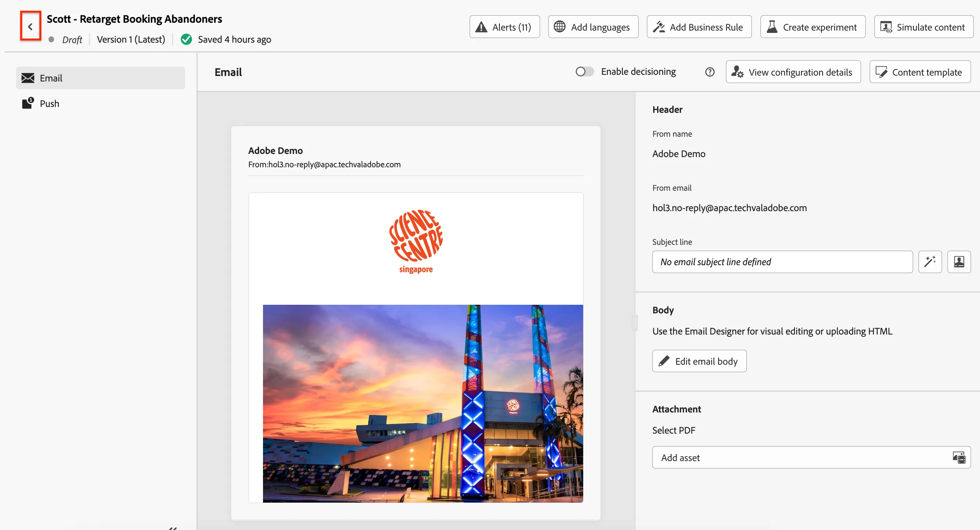Viewport: 980px width, 530px height.
Task: Click the Push notification icon in sidebar
Action: click(28, 103)
